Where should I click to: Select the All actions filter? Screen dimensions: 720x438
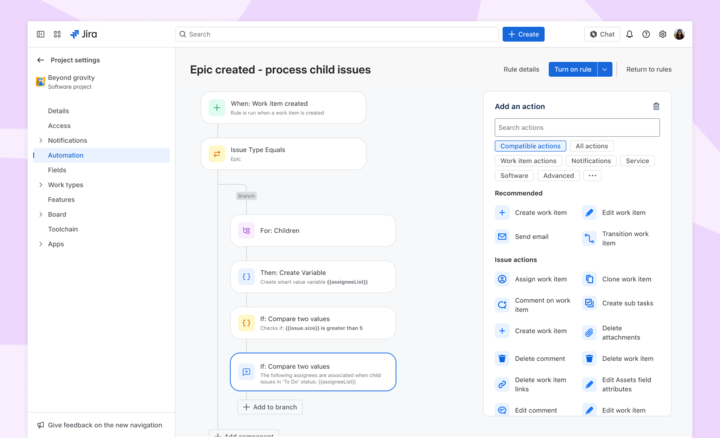tap(591, 146)
